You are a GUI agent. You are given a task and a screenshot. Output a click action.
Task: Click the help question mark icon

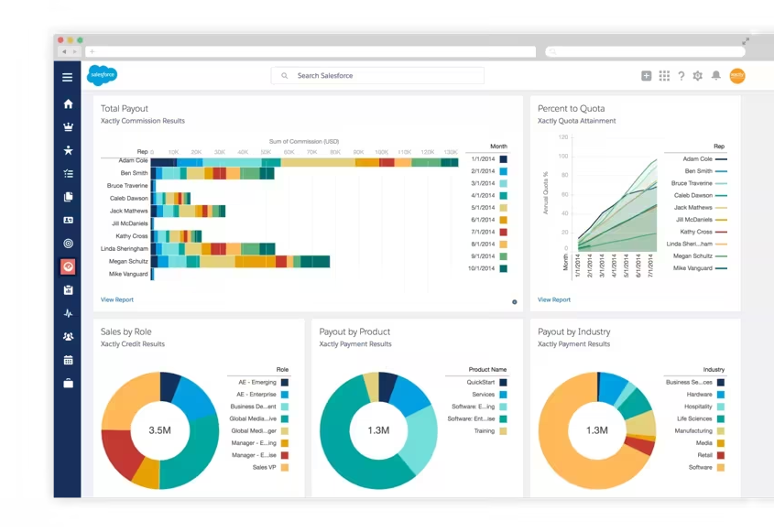pyautogui.click(x=681, y=75)
